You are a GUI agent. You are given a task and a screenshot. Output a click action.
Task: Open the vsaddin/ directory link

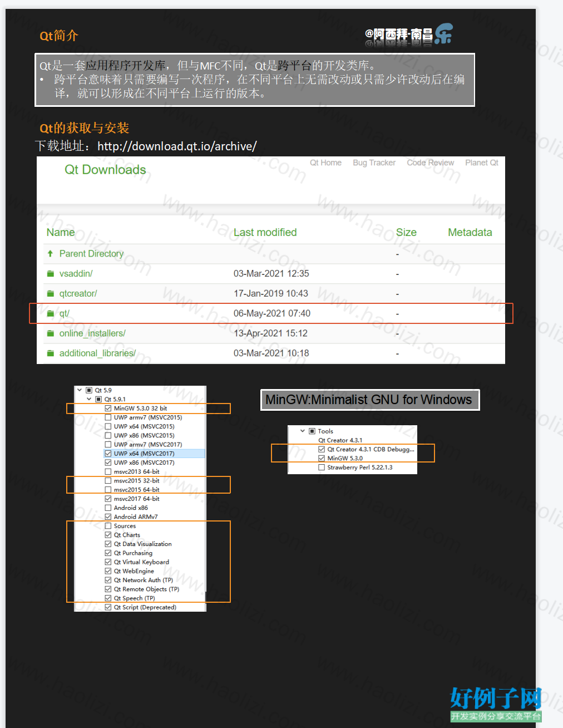coord(76,273)
